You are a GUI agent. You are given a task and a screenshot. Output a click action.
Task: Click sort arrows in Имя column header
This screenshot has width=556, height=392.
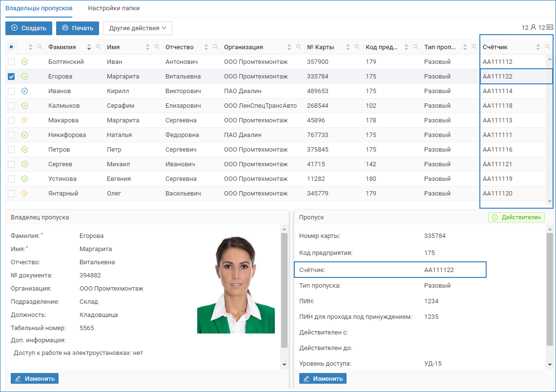pos(148,47)
